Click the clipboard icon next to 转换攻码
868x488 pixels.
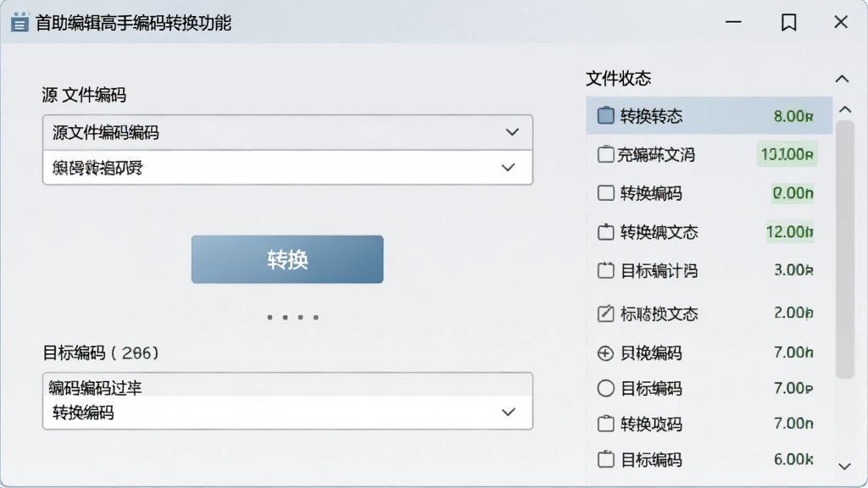pyautogui.click(x=605, y=424)
